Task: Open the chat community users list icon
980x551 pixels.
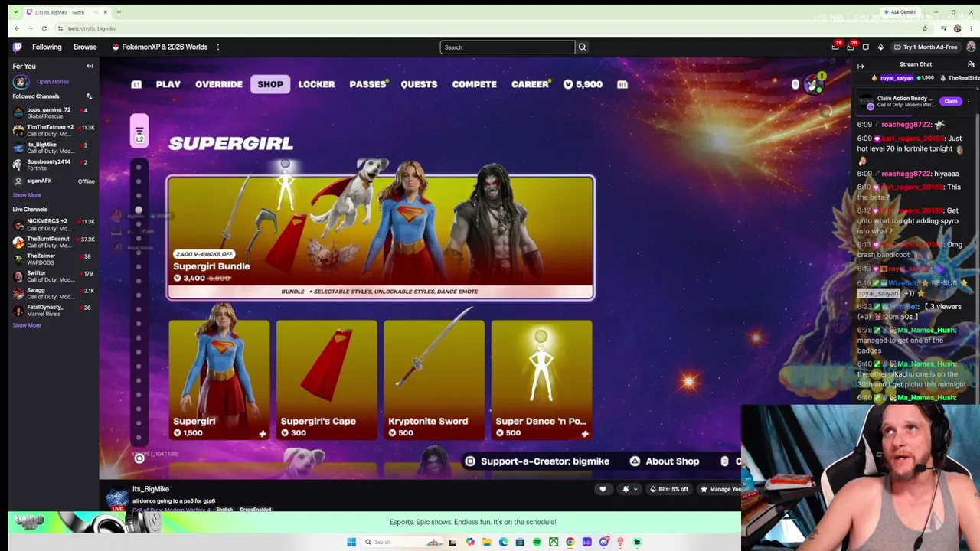Action: [x=971, y=64]
